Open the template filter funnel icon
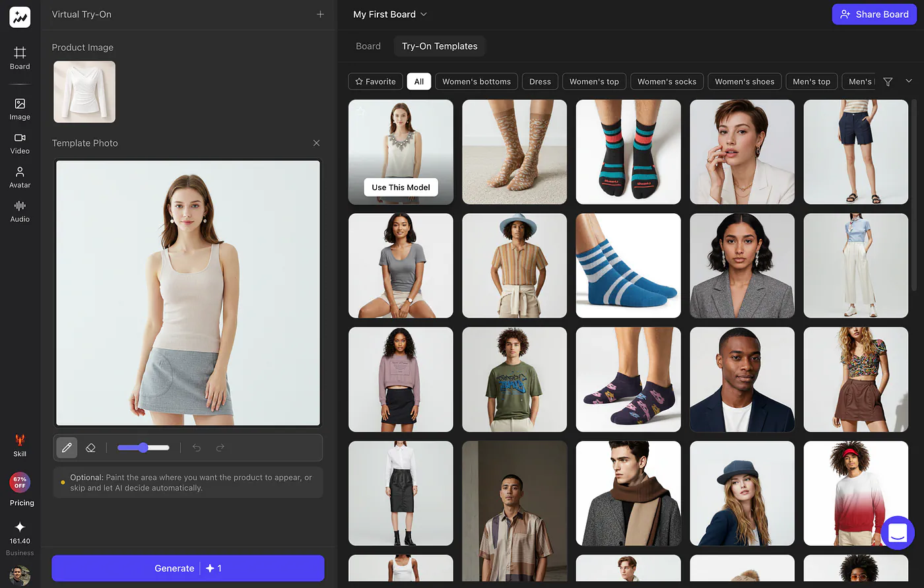 pos(888,82)
